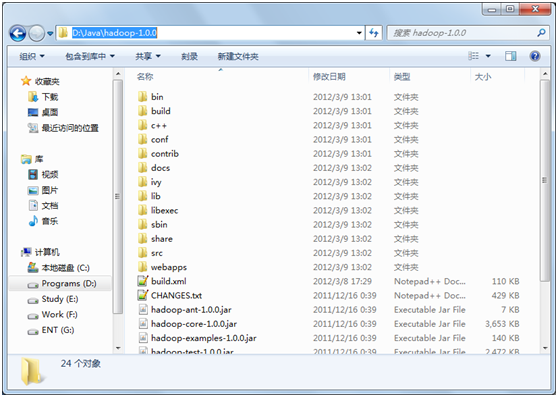Image resolution: width=558 pixels, height=397 pixels.
Task: Select hadoop-examples-1.0.0.jar file icon
Action: [143, 338]
